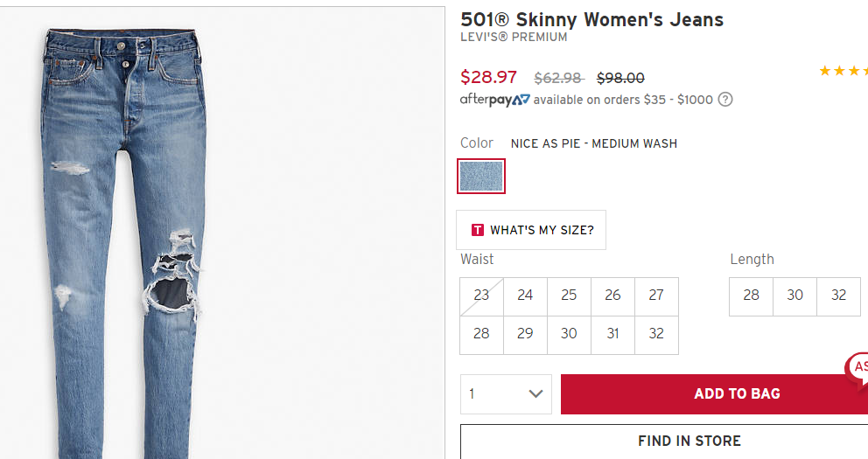Open the chat bubble icon near Add to Bag
868x459 pixels.
[x=857, y=370]
